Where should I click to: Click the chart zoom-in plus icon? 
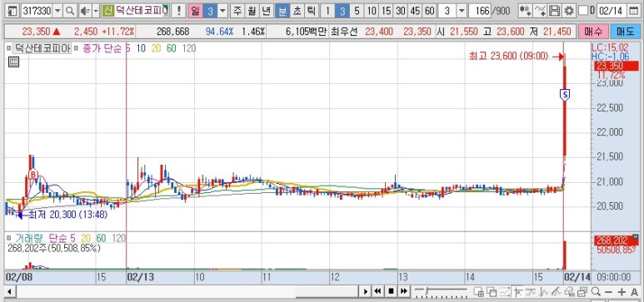pos(622,292)
